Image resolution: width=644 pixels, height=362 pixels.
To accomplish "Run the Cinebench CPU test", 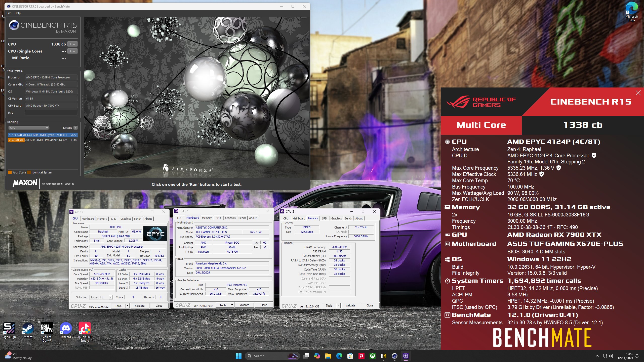I will click(x=72, y=44).
